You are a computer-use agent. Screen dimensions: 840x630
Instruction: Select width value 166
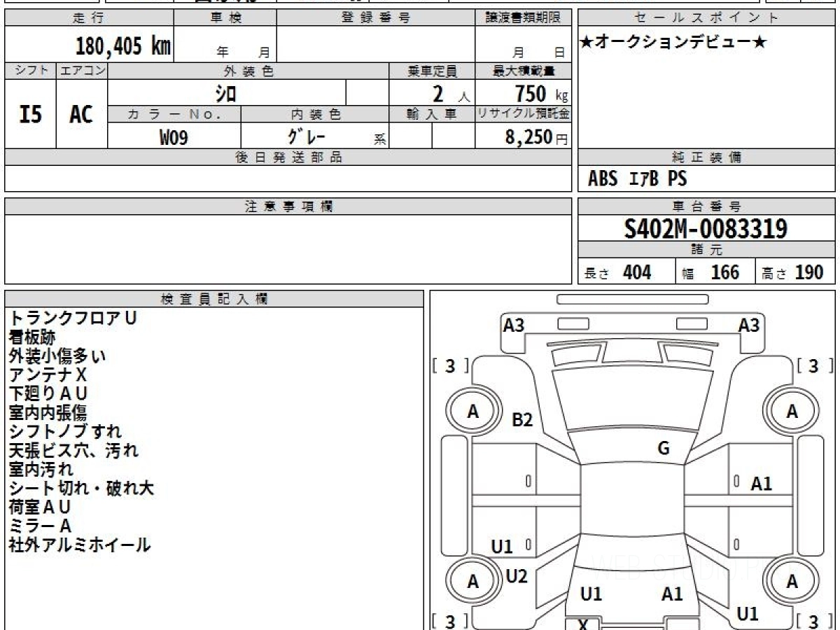724,272
